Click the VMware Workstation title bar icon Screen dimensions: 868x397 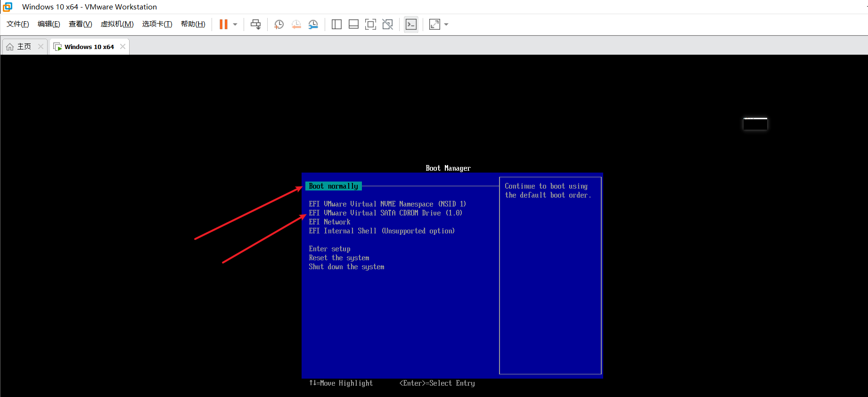click(8, 7)
